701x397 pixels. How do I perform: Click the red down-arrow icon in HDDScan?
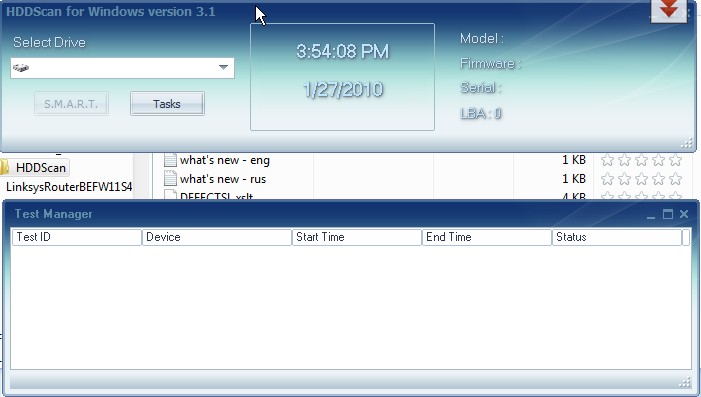668,10
